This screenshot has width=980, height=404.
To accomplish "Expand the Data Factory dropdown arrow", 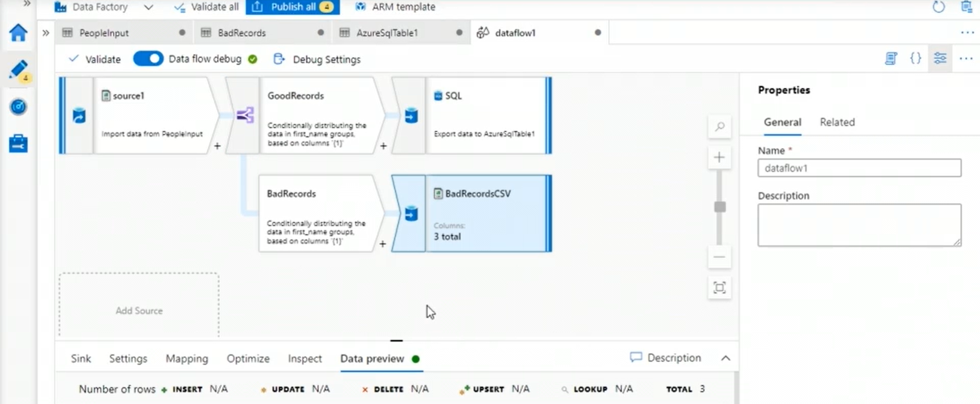I will coord(148,7).
